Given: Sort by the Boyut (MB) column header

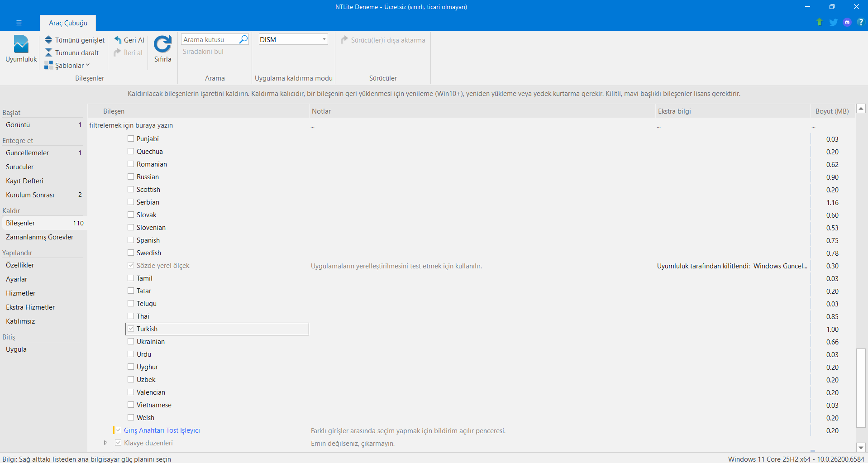Looking at the screenshot, I should click(832, 111).
